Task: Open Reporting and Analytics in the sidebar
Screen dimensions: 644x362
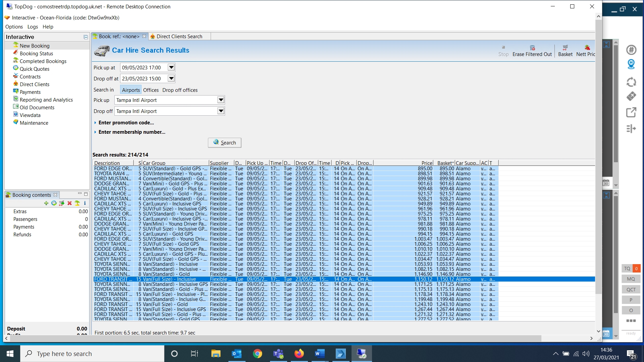Action: (46, 100)
